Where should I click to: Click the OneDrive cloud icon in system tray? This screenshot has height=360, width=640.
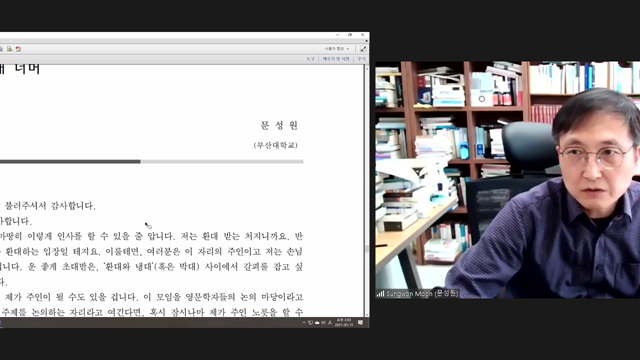(317, 323)
